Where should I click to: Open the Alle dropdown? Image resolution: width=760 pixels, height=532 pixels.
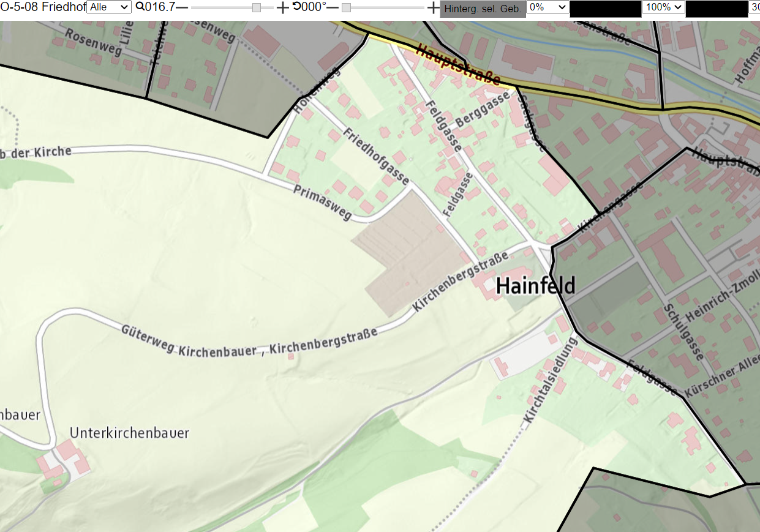coord(109,7)
